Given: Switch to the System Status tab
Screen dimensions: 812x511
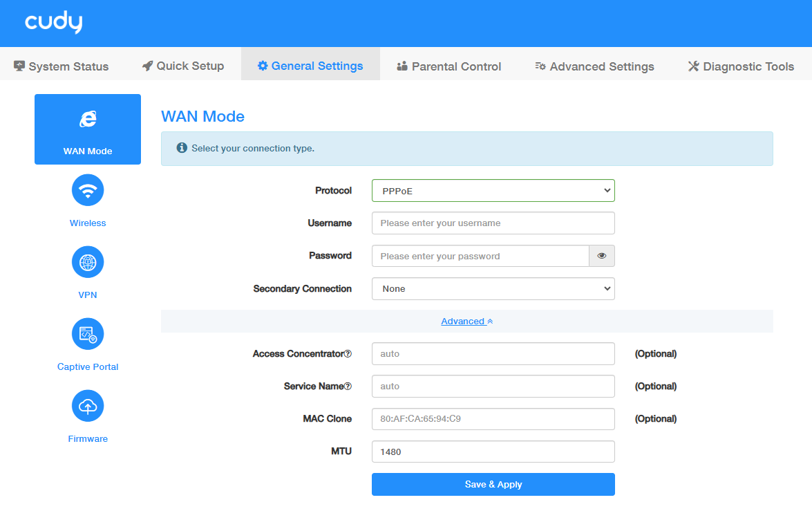Looking at the screenshot, I should [x=62, y=66].
